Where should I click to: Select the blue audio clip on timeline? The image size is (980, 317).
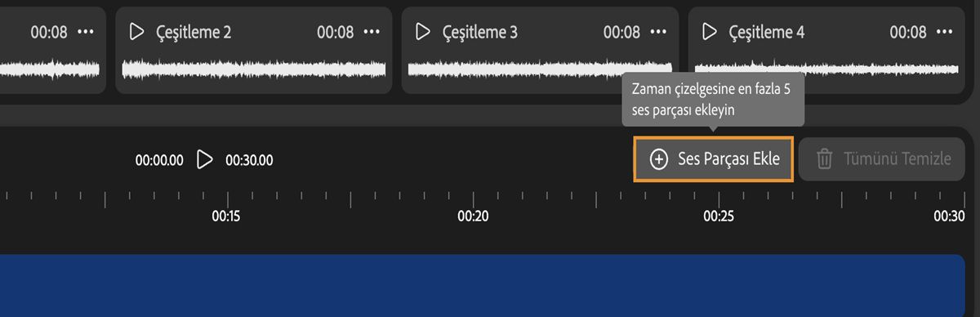point(483,285)
